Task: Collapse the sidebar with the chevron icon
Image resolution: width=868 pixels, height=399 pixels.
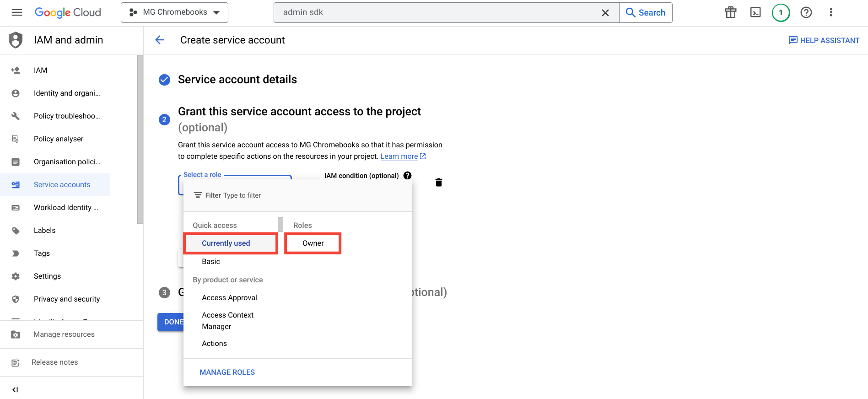Action: (x=15, y=390)
